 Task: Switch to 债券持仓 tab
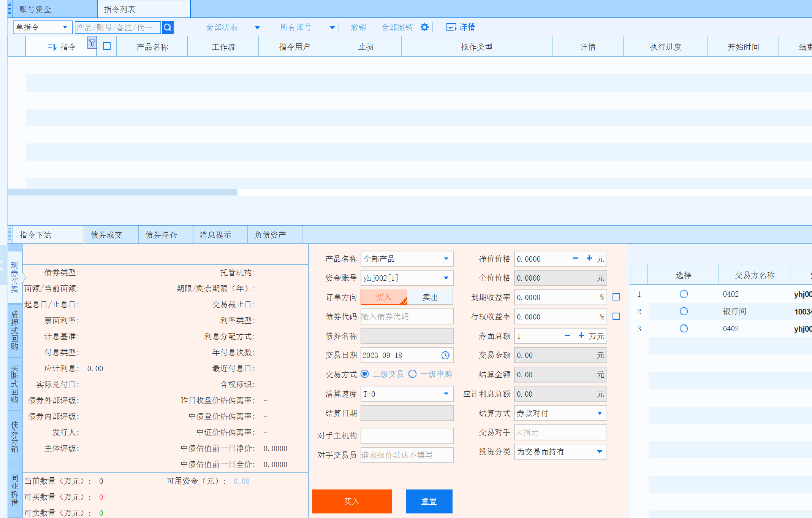tap(166, 235)
